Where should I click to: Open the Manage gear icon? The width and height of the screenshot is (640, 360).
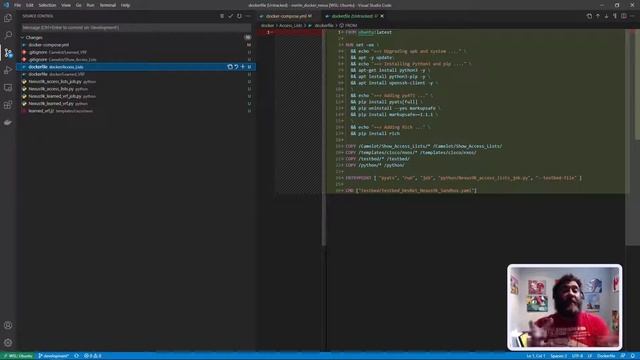click(x=8, y=342)
